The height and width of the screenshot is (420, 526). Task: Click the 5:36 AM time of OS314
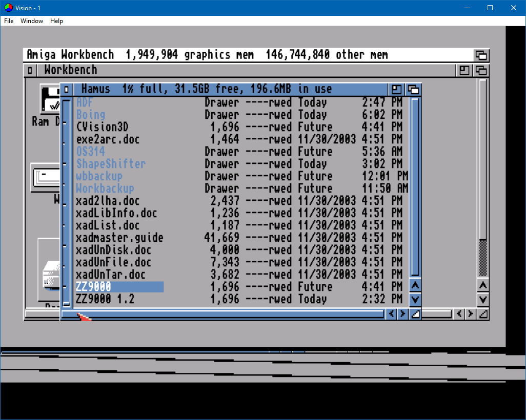click(382, 152)
